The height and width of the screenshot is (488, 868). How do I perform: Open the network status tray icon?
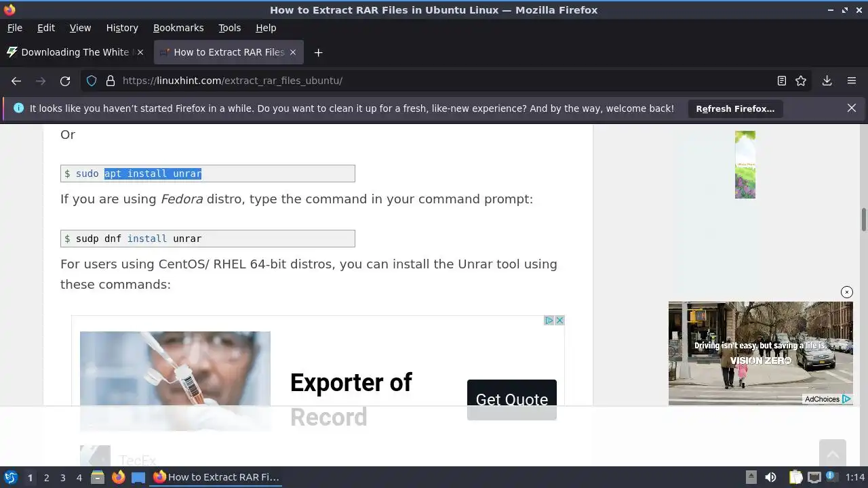click(814, 477)
